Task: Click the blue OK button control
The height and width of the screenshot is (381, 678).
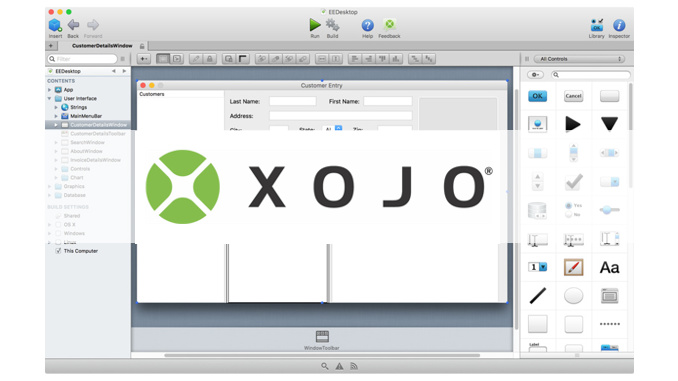Action: tap(537, 96)
